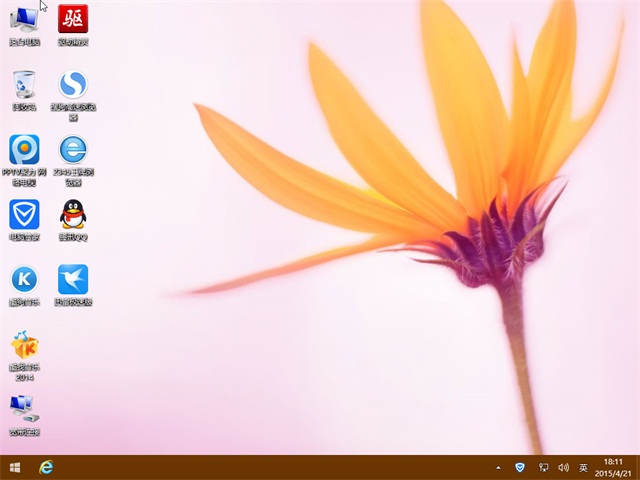This screenshot has width=640, height=480.
Task: Launch Internet Explorer from the taskbar
Action: point(46,468)
